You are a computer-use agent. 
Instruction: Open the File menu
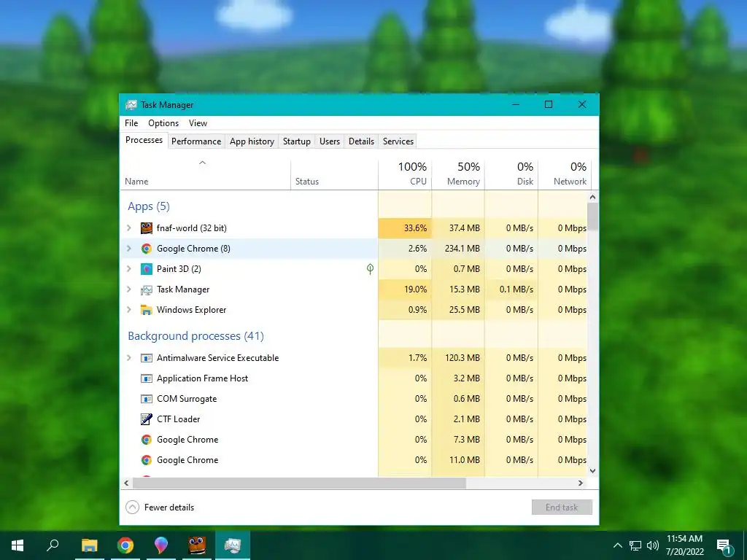[131, 123]
